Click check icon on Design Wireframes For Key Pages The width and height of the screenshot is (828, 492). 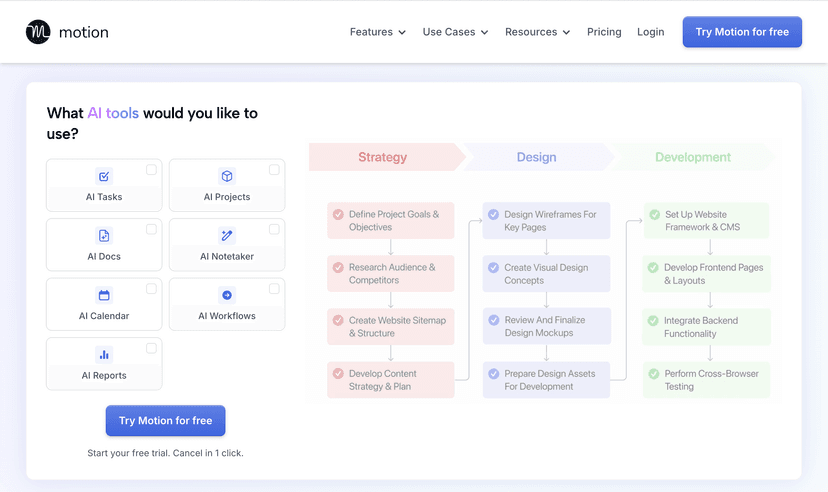click(493, 214)
